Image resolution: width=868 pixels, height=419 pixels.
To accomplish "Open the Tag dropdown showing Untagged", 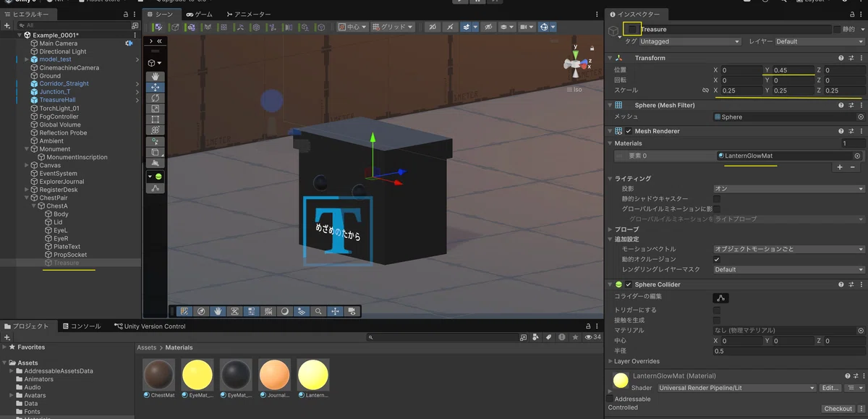I will [x=690, y=42].
